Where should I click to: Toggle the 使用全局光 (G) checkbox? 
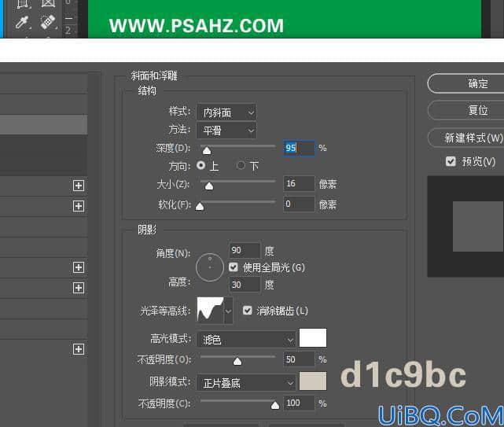(234, 267)
